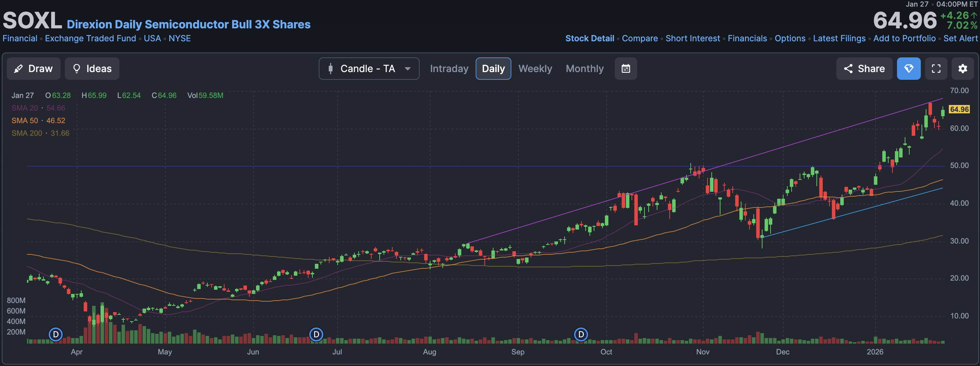Screen dimensions: 980x366
Task: Click Set Alert link
Action: (960, 38)
